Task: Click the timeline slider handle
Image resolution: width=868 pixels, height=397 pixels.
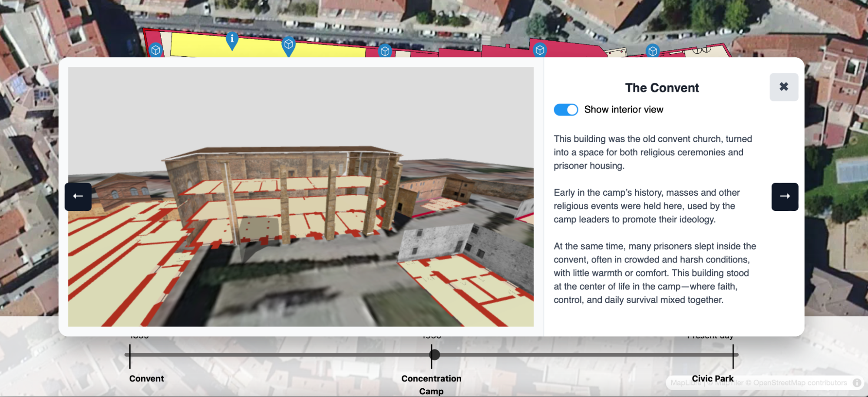Action: (x=435, y=355)
